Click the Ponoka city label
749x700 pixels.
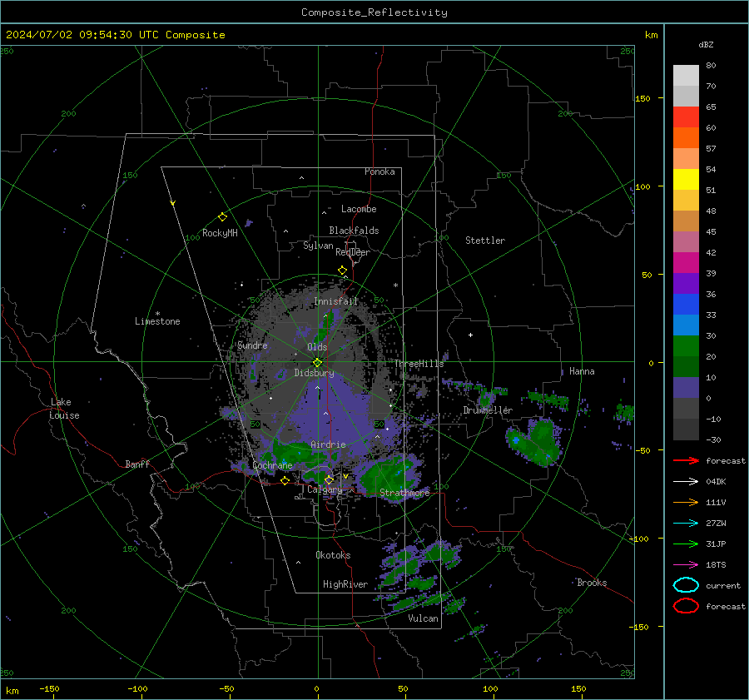coord(379,171)
